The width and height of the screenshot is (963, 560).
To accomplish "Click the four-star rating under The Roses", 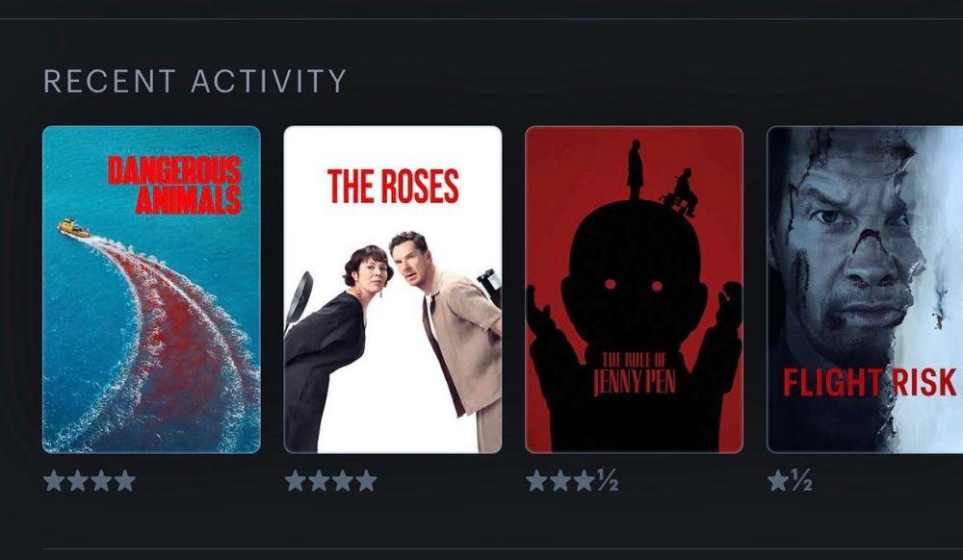I will coord(331,481).
